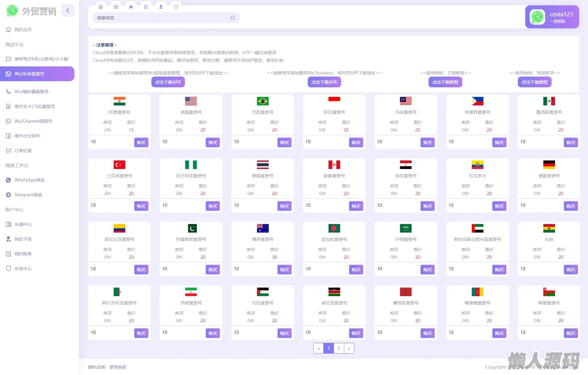The height and width of the screenshot is (375, 588).
Task: Open 充值中心 in the sidebar
Action: point(23,225)
